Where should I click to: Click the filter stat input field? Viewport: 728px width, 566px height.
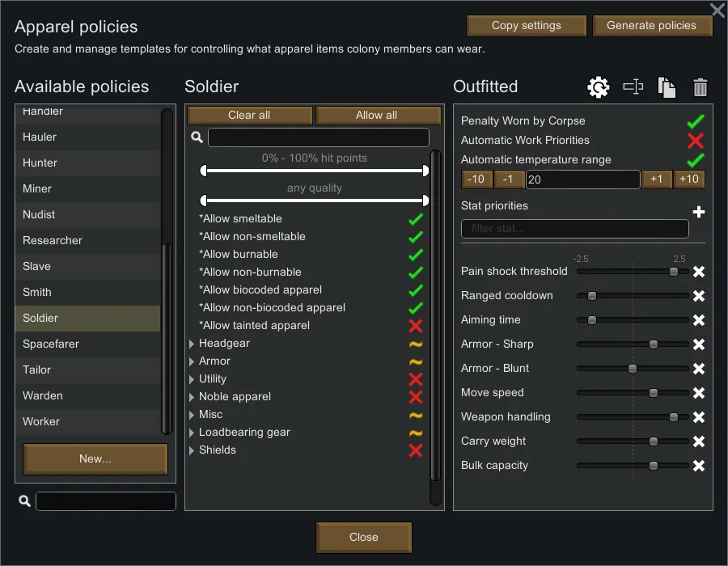(574, 229)
